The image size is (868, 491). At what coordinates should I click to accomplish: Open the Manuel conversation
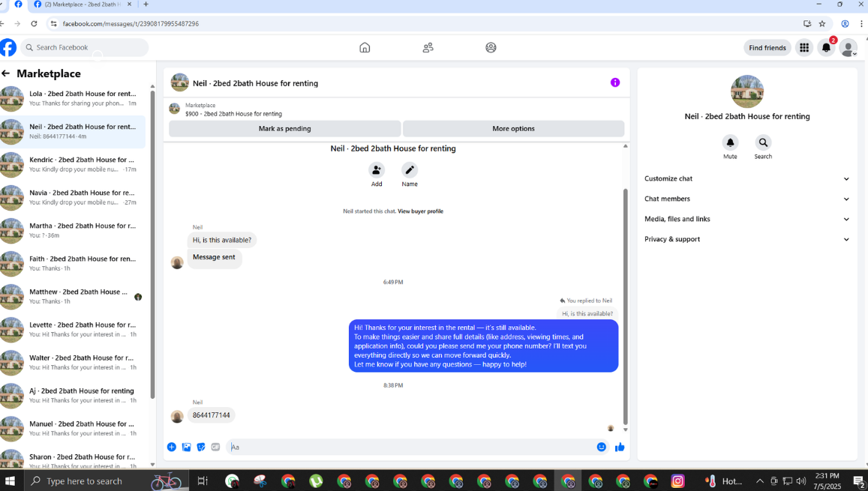73,429
